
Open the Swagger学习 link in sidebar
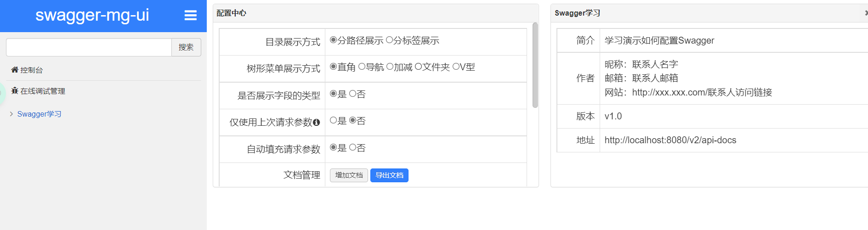click(x=39, y=114)
